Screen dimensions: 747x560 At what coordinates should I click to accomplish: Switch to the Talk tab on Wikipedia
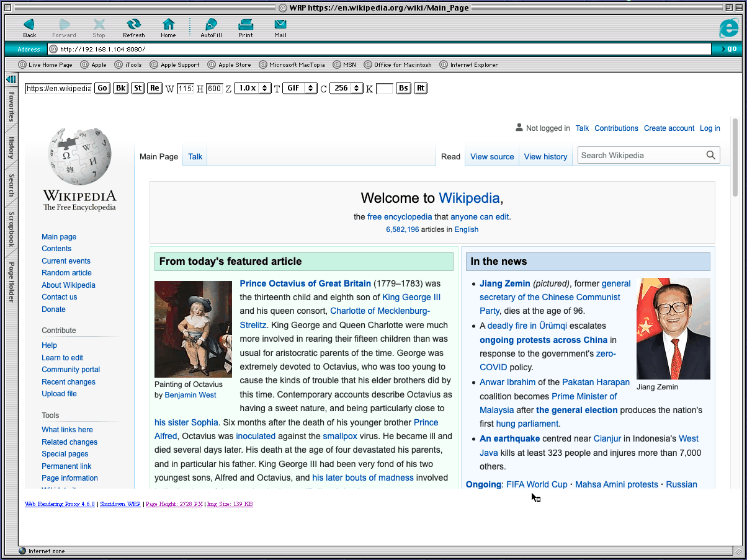194,156
